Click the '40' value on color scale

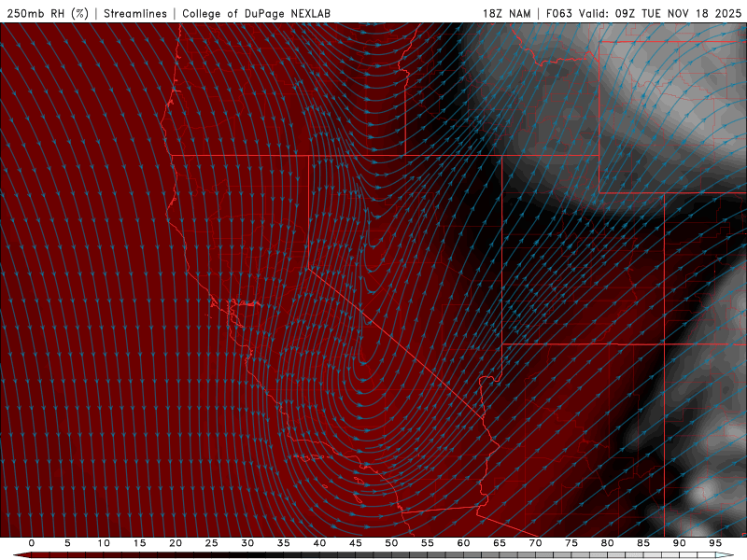[x=319, y=543]
